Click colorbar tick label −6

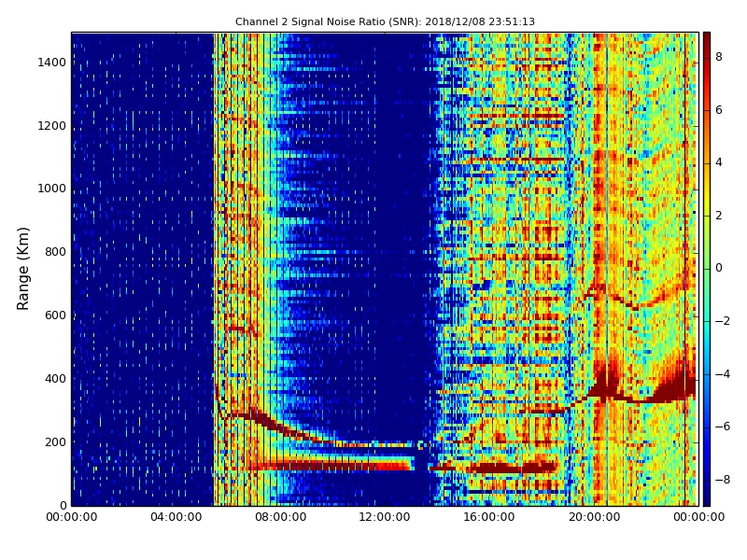[723, 427]
